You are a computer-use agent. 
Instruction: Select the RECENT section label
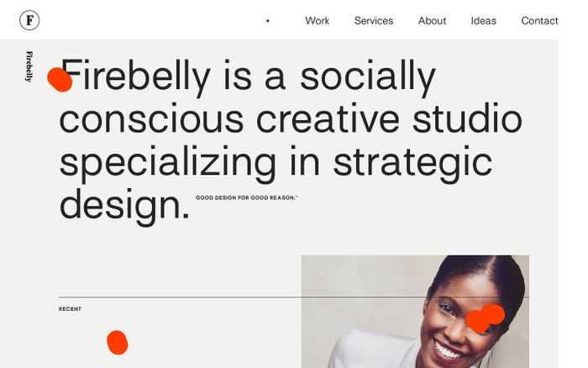pyautogui.click(x=70, y=309)
